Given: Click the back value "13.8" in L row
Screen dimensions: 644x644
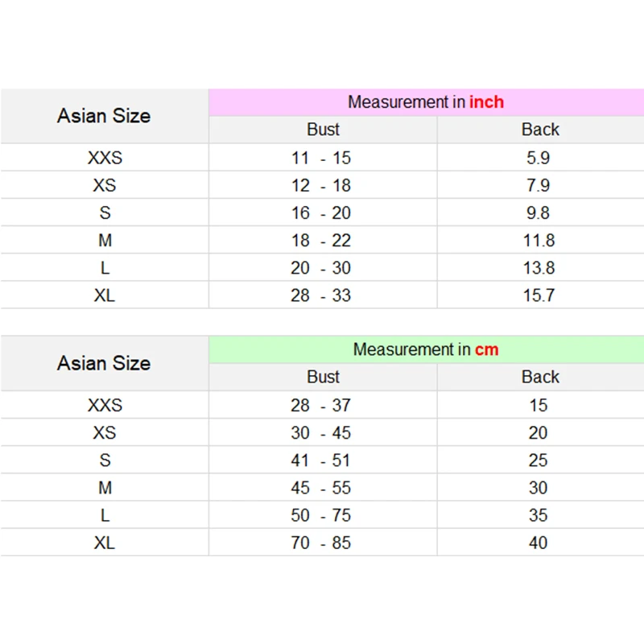Looking at the screenshot, I should [x=539, y=267].
